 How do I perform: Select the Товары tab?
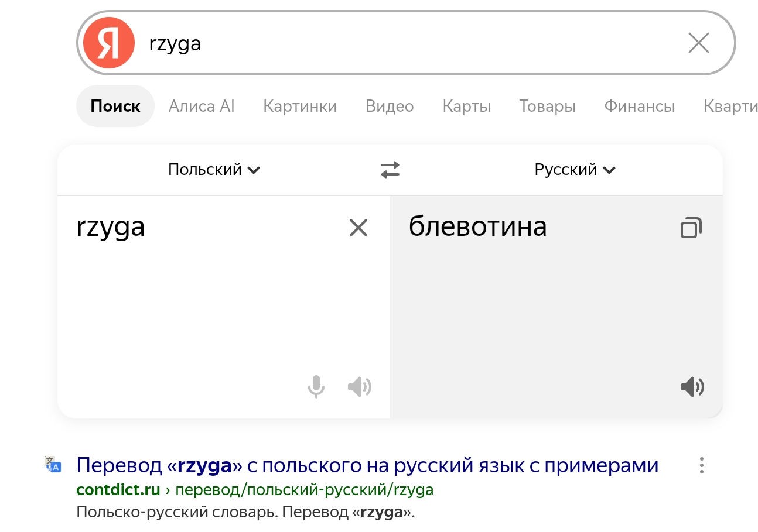(x=547, y=106)
